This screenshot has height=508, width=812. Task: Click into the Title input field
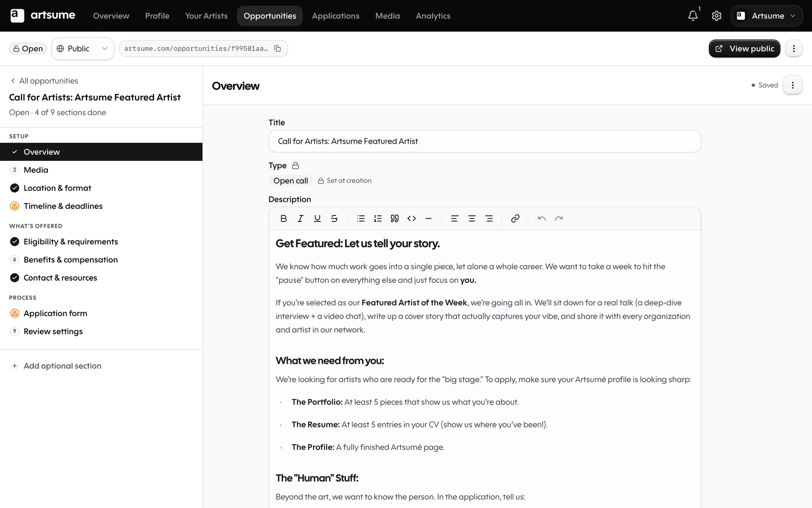point(485,141)
